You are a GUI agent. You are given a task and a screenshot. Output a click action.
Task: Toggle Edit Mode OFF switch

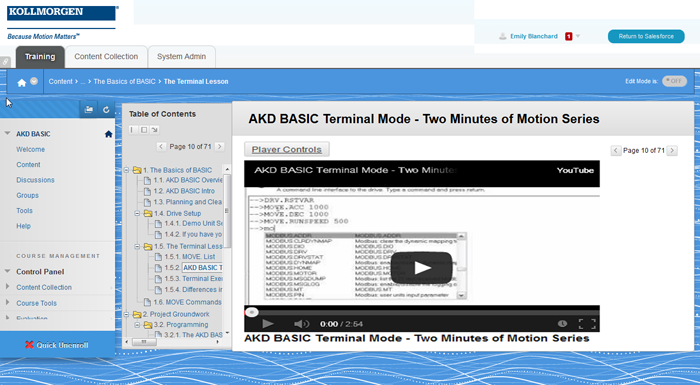coord(674,81)
